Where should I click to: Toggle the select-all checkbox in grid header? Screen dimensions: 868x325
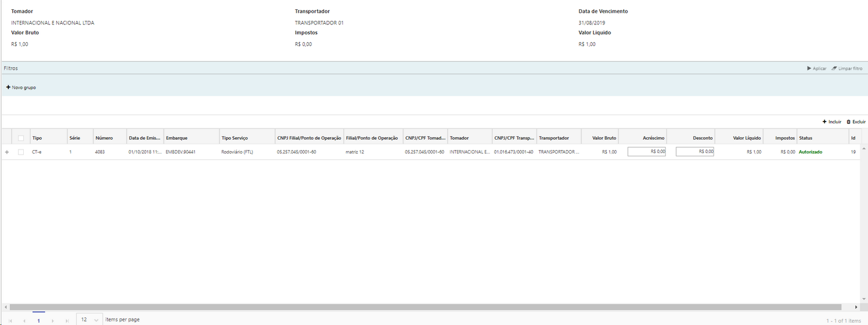point(21,138)
